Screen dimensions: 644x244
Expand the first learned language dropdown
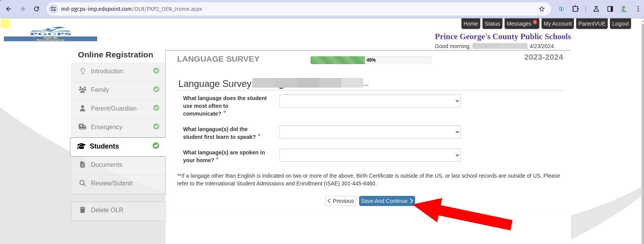click(x=370, y=132)
